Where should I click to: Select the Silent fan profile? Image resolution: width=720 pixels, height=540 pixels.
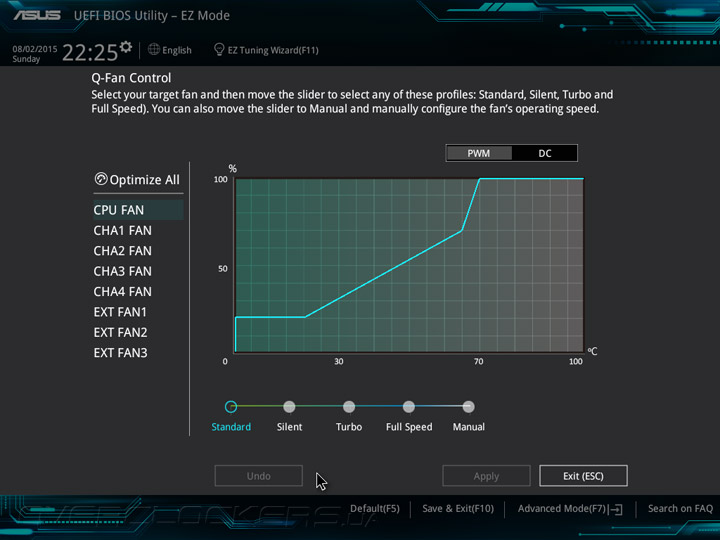click(289, 407)
